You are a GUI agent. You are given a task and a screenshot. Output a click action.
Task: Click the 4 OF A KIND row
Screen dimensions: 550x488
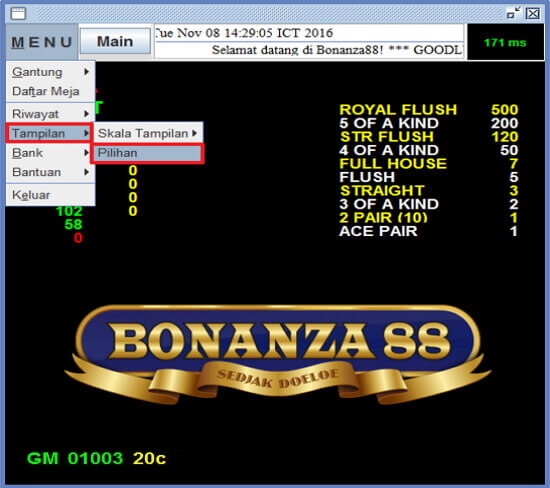point(429,150)
